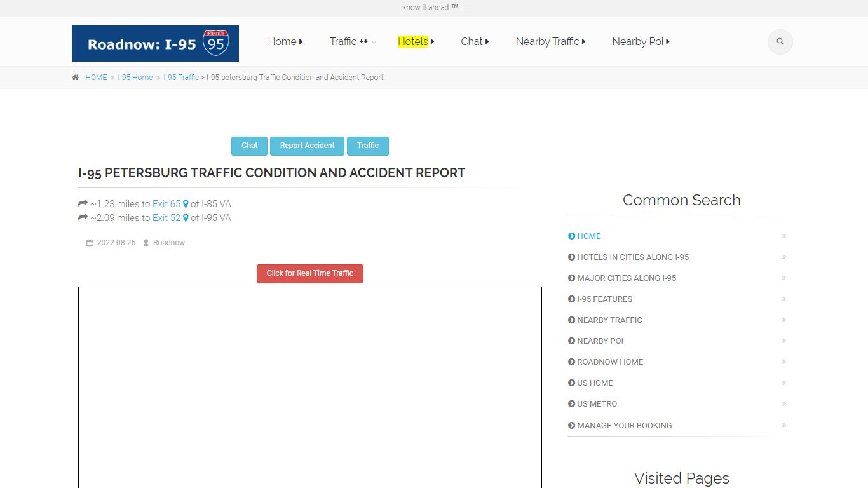Screen dimensions: 868x488
Task: Click double chevron right of I-95 Features row
Action: coord(784,299)
